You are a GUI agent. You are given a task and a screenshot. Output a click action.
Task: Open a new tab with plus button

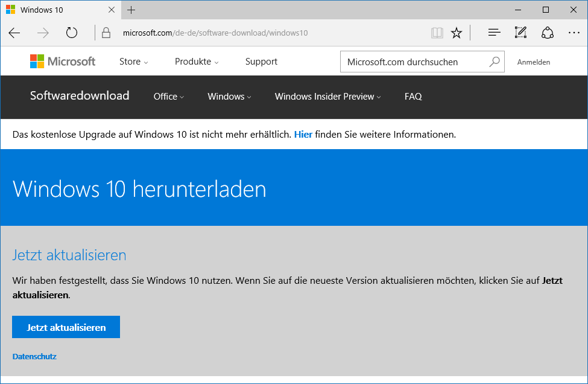131,10
